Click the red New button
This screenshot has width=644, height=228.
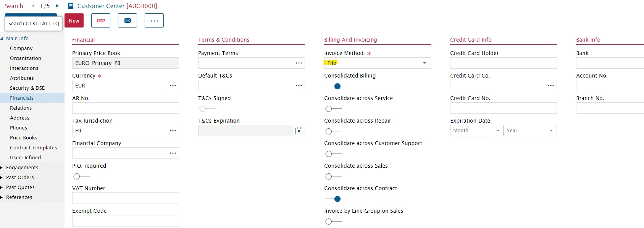[x=74, y=21]
